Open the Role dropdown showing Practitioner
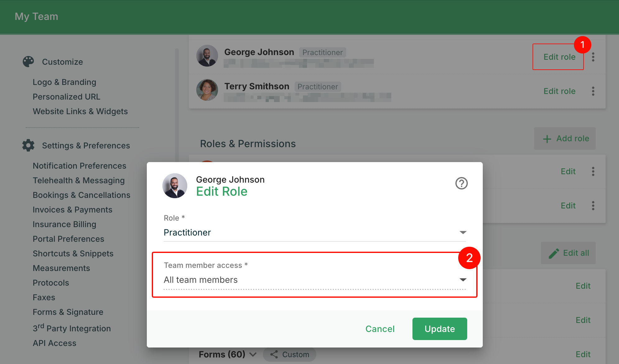Screen dimensions: 619x364 click(314, 232)
